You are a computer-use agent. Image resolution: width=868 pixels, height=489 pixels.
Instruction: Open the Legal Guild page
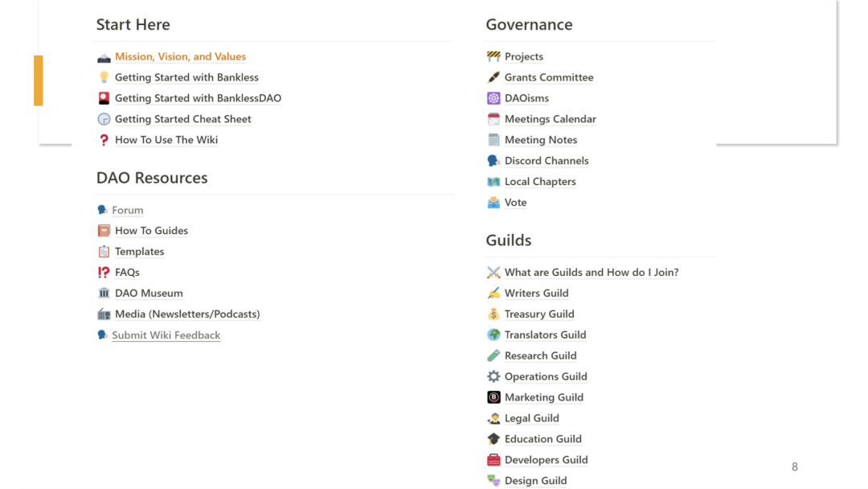click(x=531, y=418)
